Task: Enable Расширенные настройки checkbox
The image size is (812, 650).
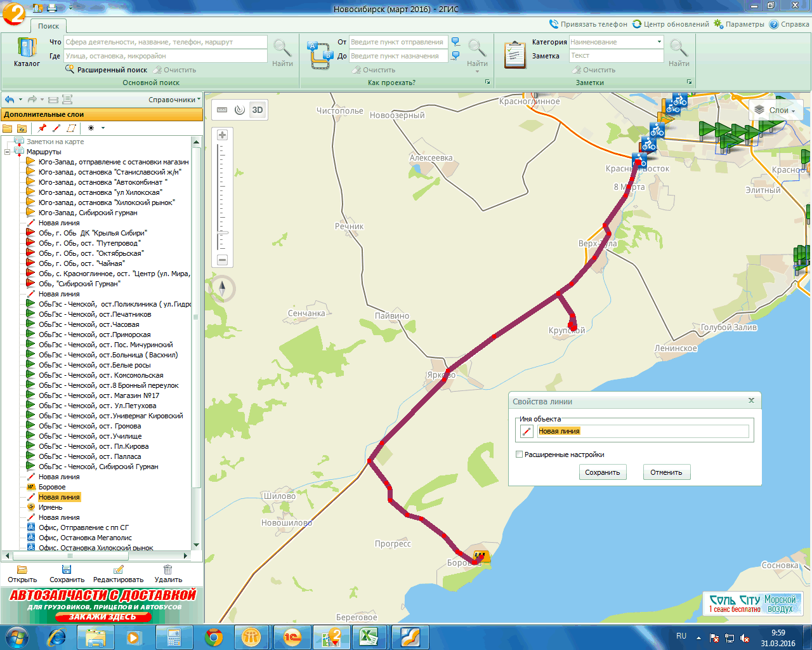Action: click(x=519, y=454)
